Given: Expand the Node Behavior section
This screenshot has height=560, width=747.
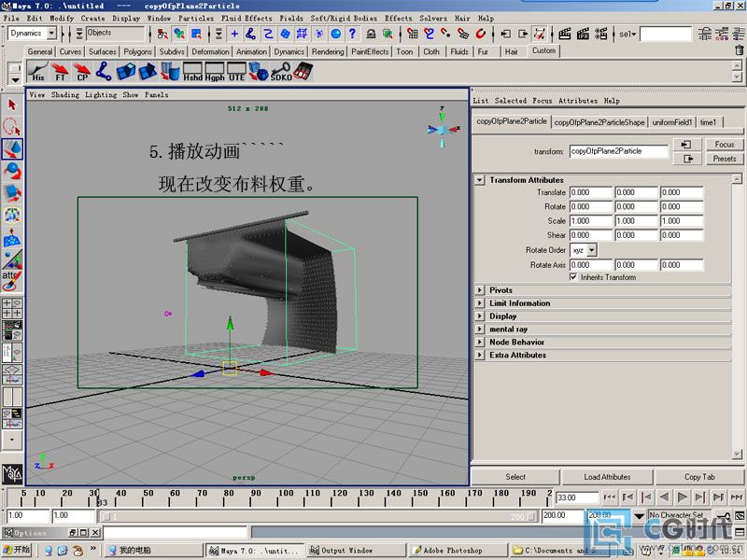Looking at the screenshot, I should pyautogui.click(x=480, y=342).
